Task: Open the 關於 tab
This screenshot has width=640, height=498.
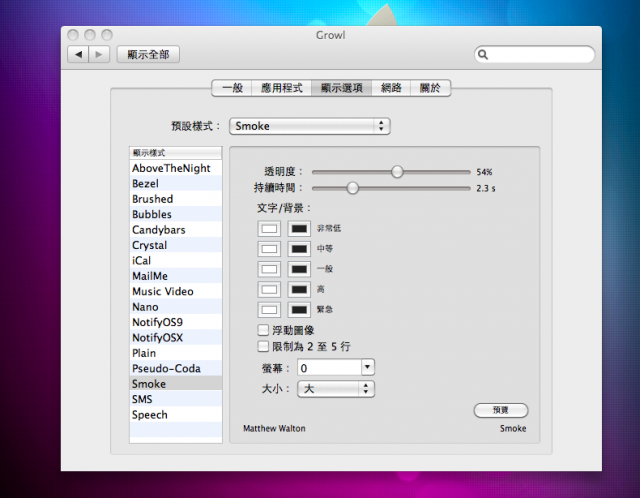Action: (x=430, y=88)
